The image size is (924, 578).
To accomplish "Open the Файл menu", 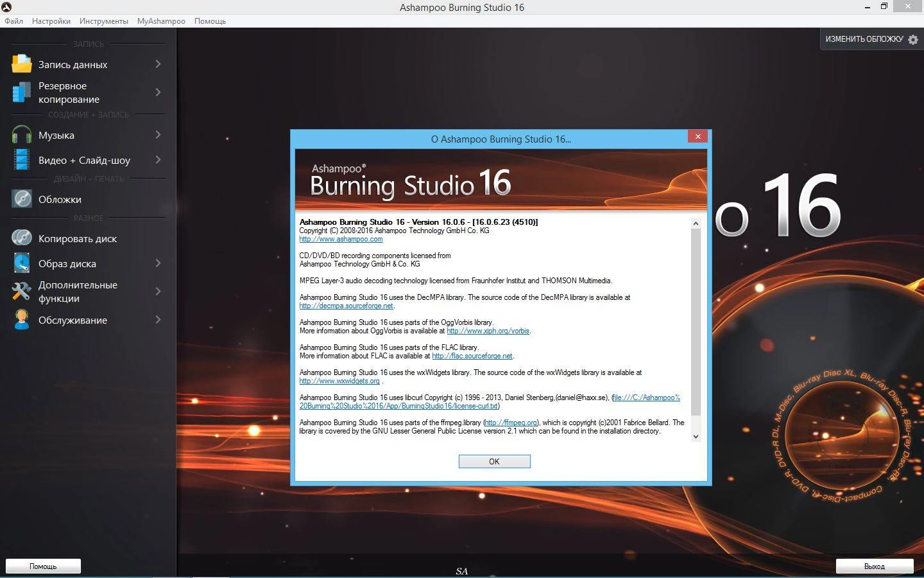I will click(x=13, y=21).
